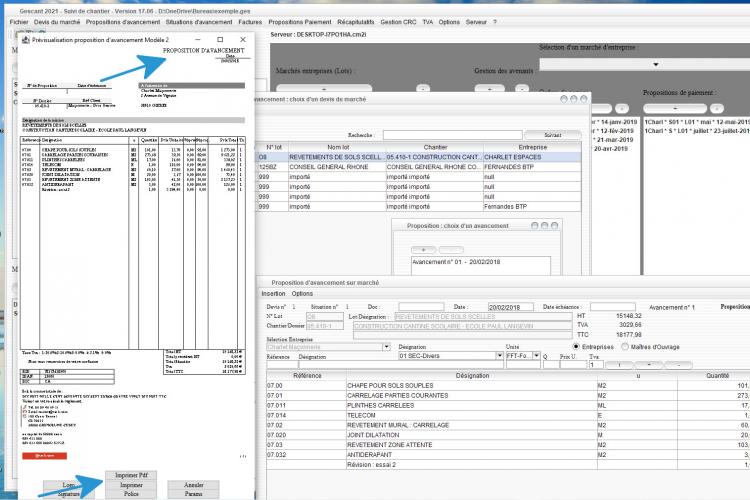Click the Désignation column header in proposition table
The width and height of the screenshot is (750, 500).
pos(472,376)
